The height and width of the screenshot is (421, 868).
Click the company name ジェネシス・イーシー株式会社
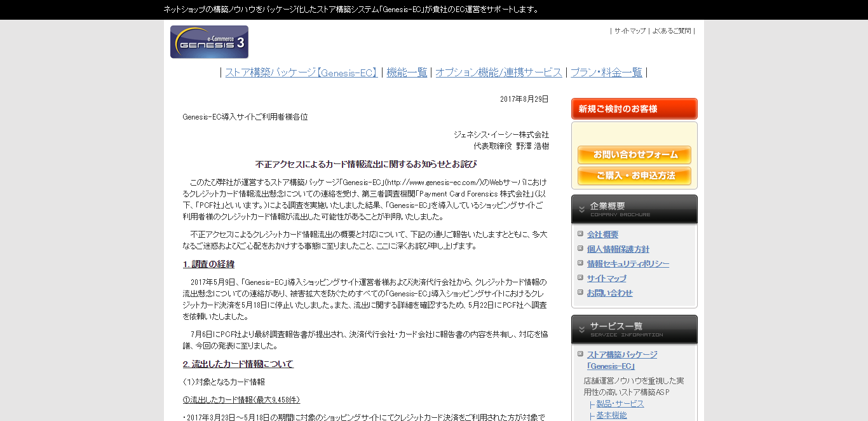[501, 135]
